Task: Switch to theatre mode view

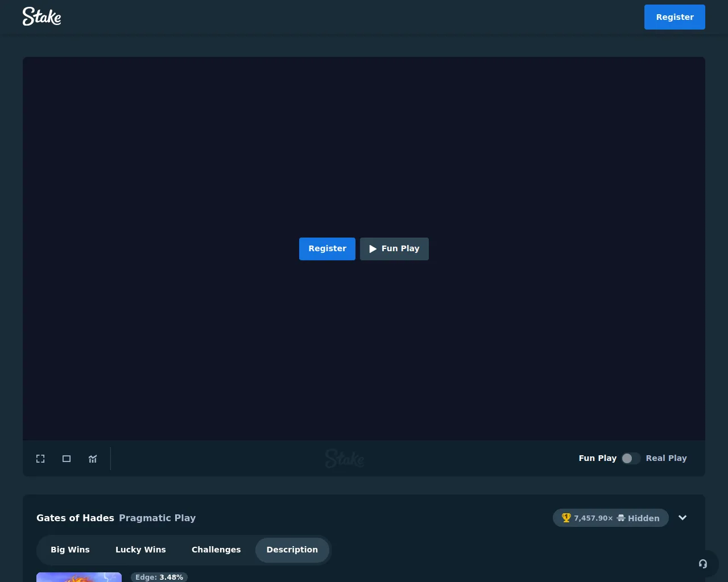Action: coord(67,459)
